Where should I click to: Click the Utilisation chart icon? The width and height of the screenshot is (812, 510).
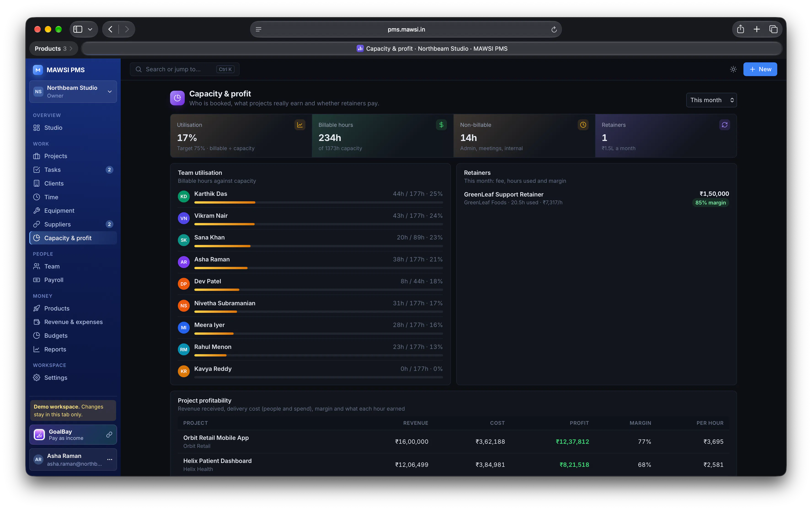299,125
